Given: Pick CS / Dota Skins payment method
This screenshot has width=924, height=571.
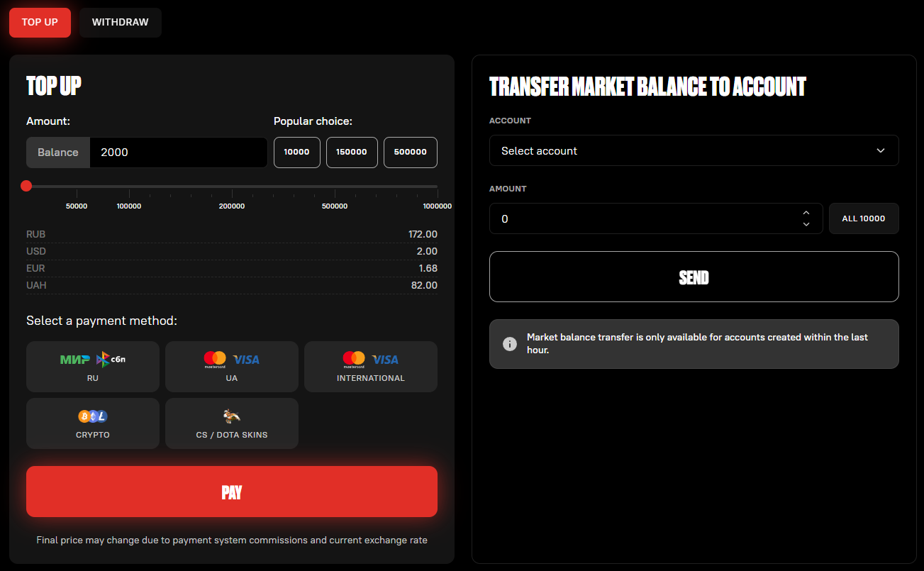Looking at the screenshot, I should click(231, 423).
